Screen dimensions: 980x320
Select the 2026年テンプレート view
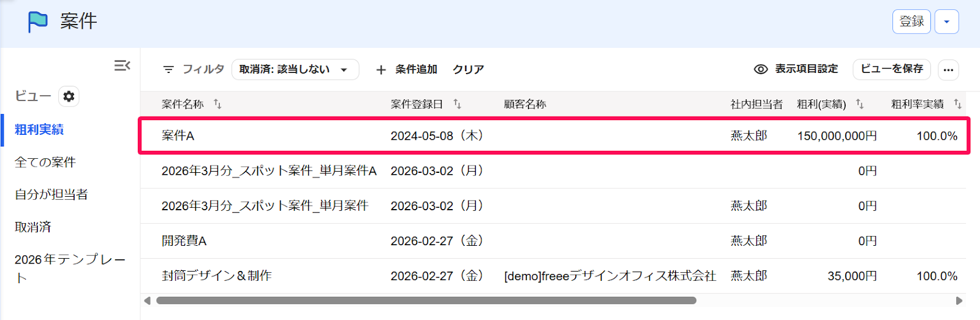[x=70, y=269]
